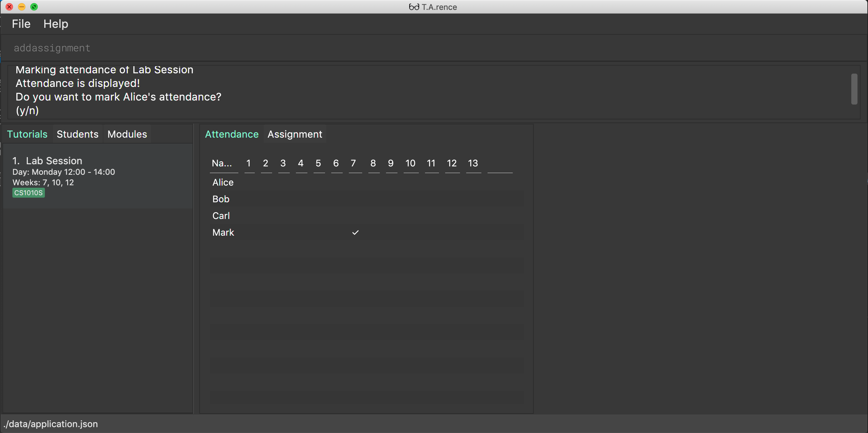868x433 pixels.
Task: Click the week 12 column header
Action: pos(452,163)
